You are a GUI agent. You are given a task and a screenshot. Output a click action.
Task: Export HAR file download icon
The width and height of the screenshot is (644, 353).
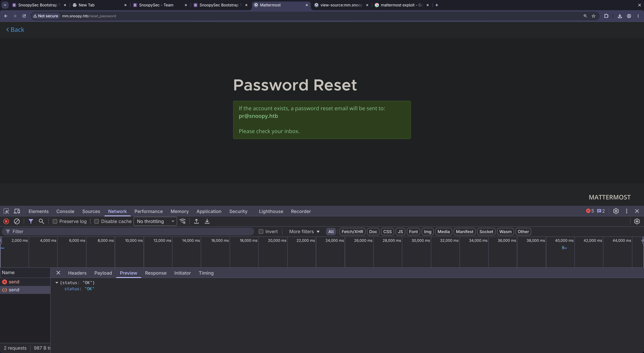207,221
